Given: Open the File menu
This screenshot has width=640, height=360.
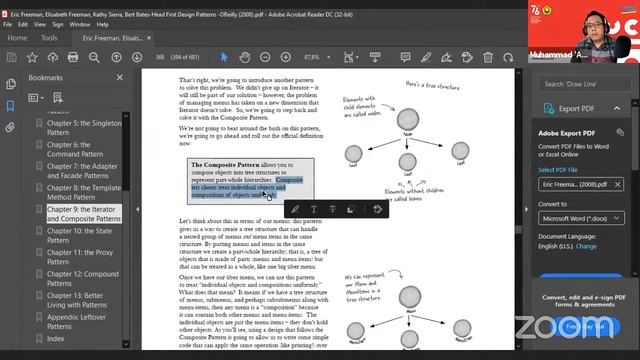Looking at the screenshot, I should (7, 24).
